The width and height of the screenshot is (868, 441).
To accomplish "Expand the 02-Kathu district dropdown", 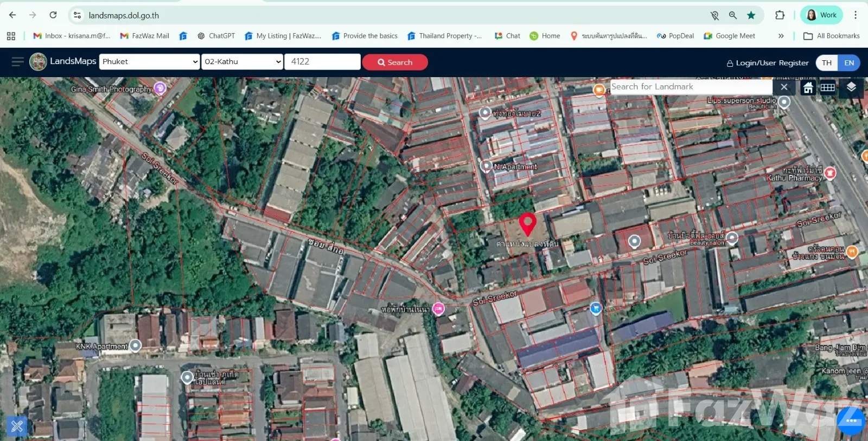I will [242, 62].
